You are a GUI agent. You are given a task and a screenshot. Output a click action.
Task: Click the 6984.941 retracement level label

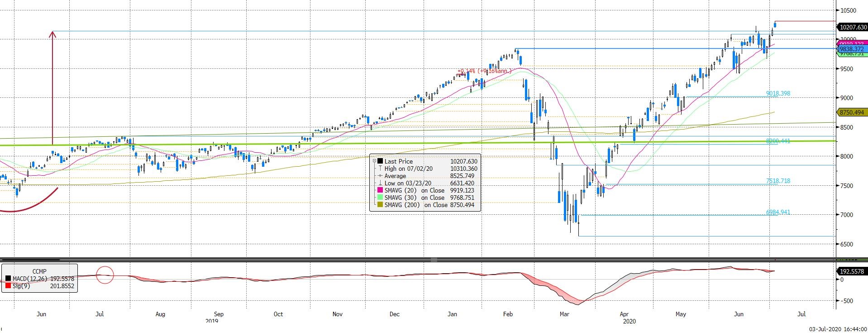[778, 212]
